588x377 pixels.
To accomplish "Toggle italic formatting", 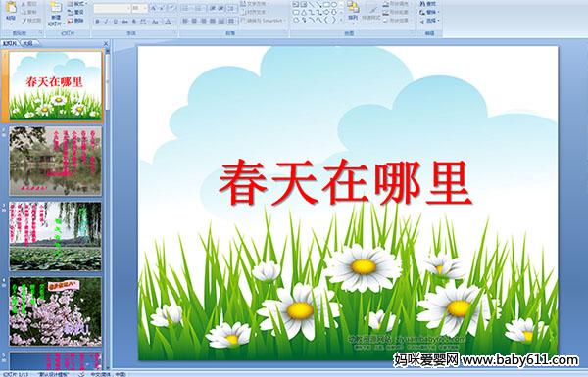I will coord(106,22).
